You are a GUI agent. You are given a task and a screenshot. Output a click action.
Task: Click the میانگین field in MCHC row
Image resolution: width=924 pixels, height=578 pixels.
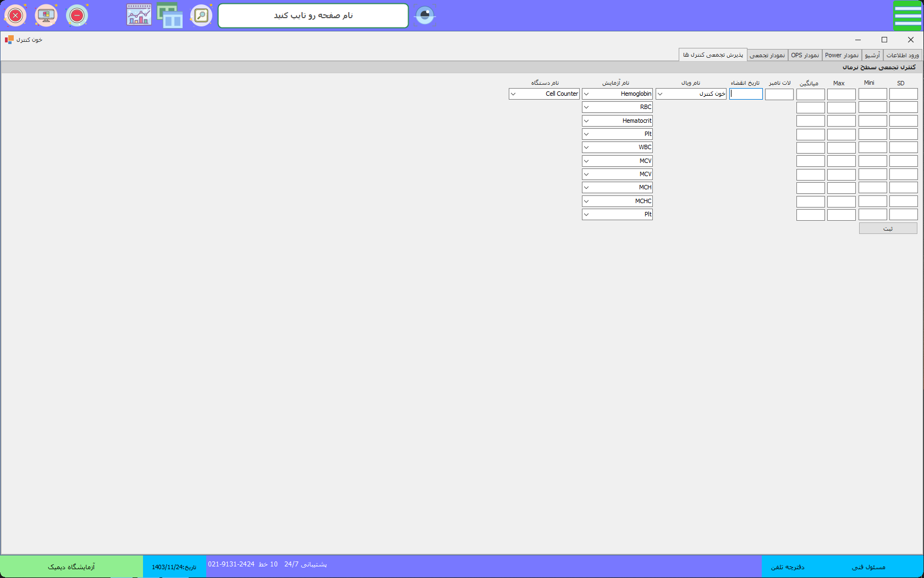811,201
